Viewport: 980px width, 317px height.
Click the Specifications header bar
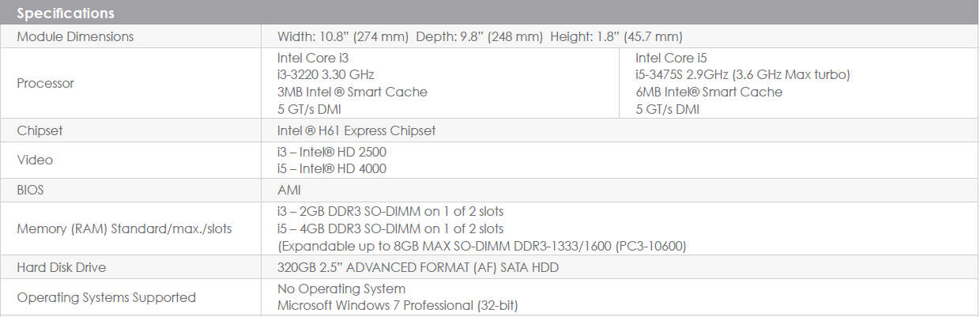click(x=490, y=13)
